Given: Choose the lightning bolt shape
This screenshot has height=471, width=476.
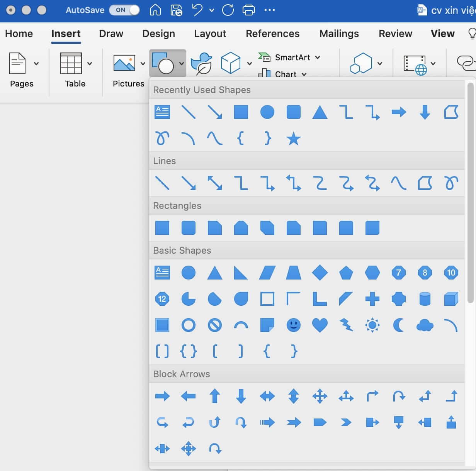Looking at the screenshot, I should pos(346,325).
